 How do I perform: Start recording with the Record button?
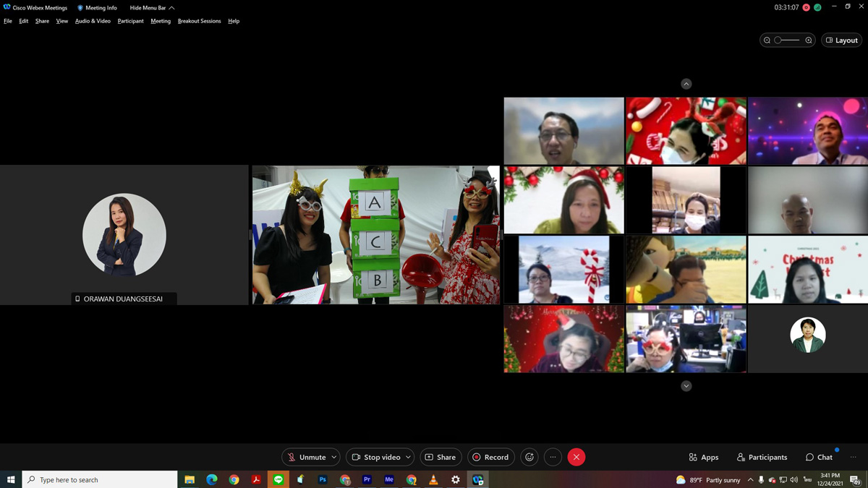click(490, 457)
